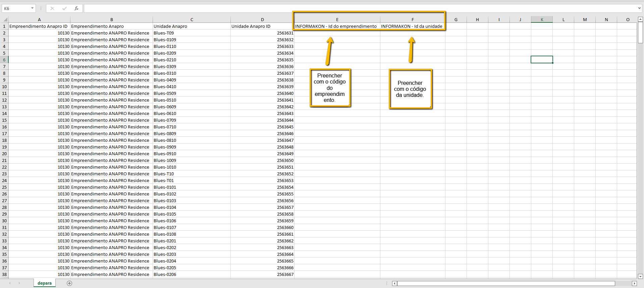Click the vertical scrollbar down arrow
Screen dimensions: 644x288
click(x=640, y=276)
